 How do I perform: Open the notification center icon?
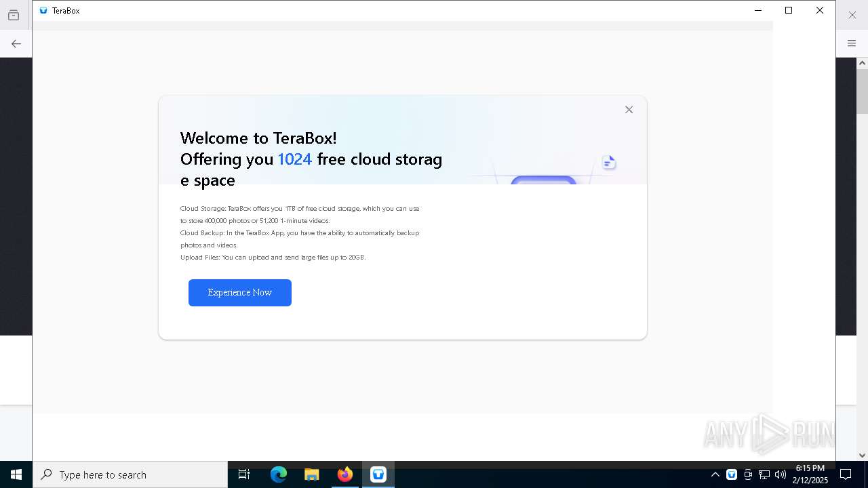click(846, 474)
